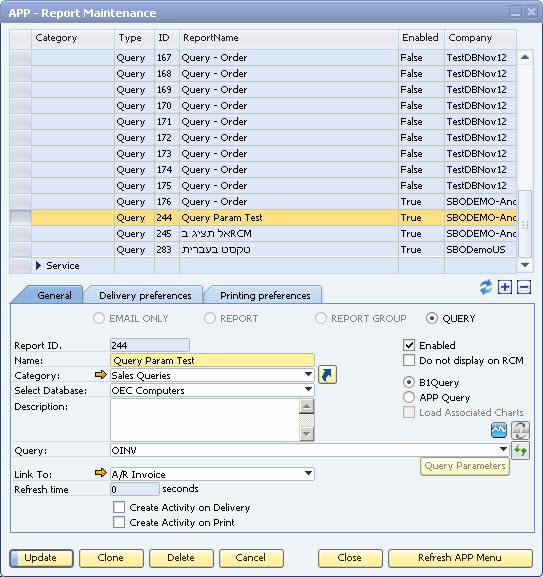This screenshot has height=577, width=543.
Task: Click the blue refresh arrows icon above tabs
Action: click(486, 287)
